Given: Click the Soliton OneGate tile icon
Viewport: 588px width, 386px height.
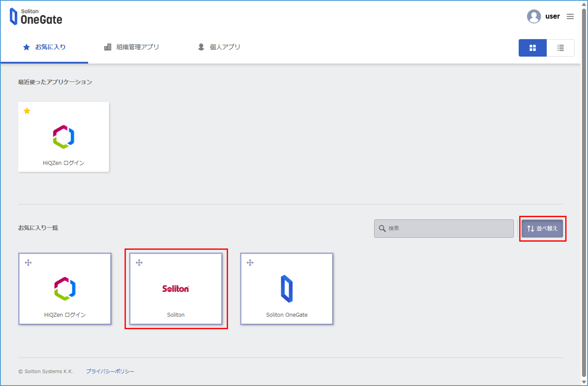Looking at the screenshot, I should (x=287, y=289).
